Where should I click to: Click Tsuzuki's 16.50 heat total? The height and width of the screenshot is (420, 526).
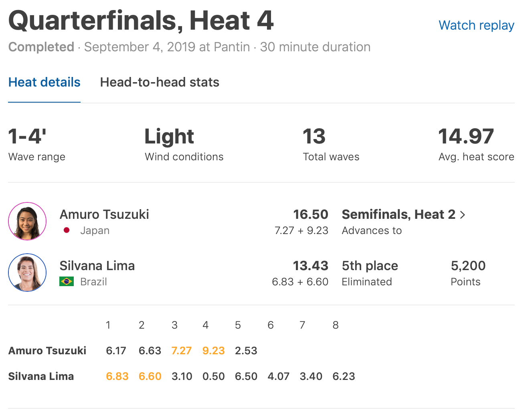pyautogui.click(x=310, y=214)
